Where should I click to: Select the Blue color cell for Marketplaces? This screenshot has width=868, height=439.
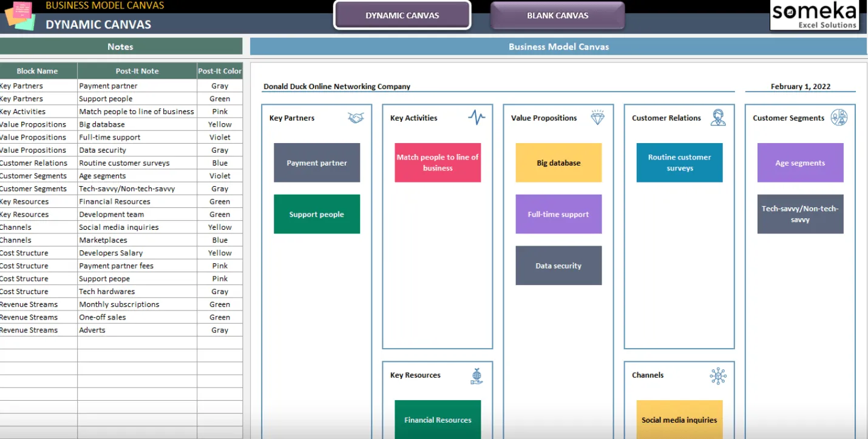tap(220, 240)
